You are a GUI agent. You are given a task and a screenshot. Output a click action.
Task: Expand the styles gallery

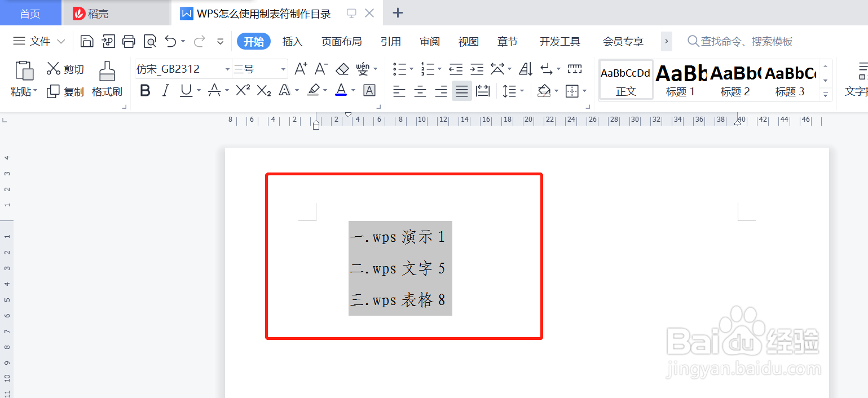click(826, 95)
